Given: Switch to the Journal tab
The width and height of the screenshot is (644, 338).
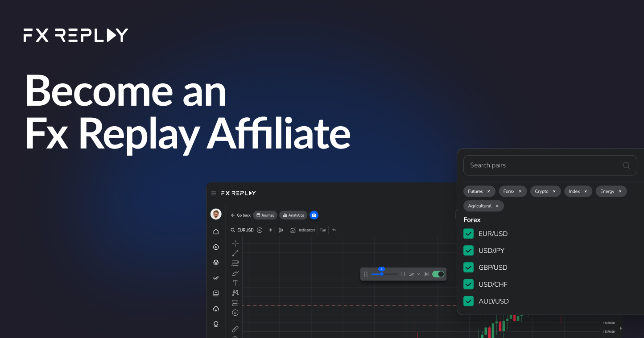Looking at the screenshot, I should click(265, 215).
